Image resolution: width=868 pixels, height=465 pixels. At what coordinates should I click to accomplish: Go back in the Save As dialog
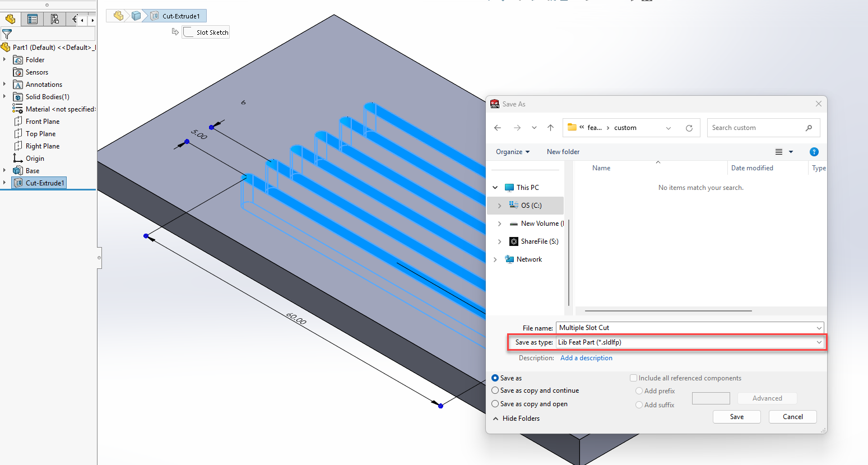[x=498, y=128]
